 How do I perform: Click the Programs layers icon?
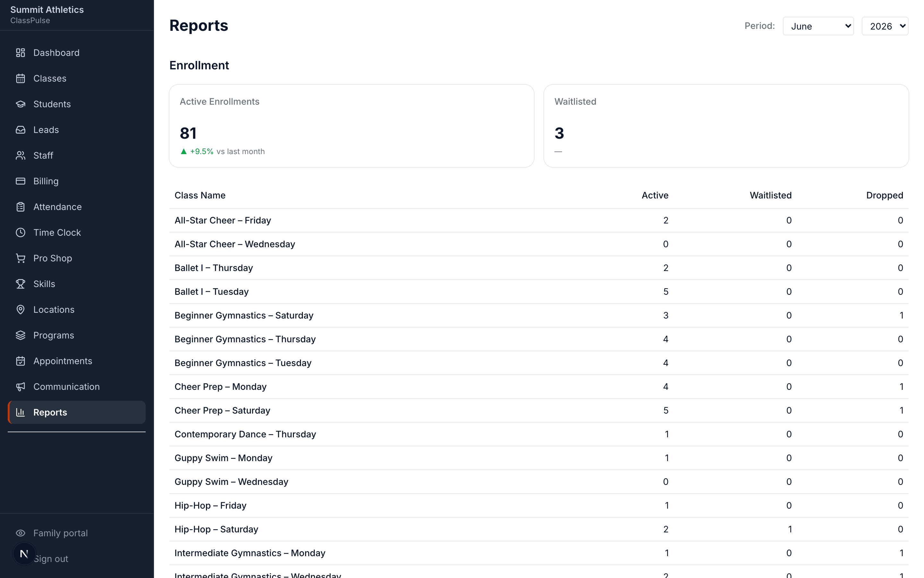point(21,335)
